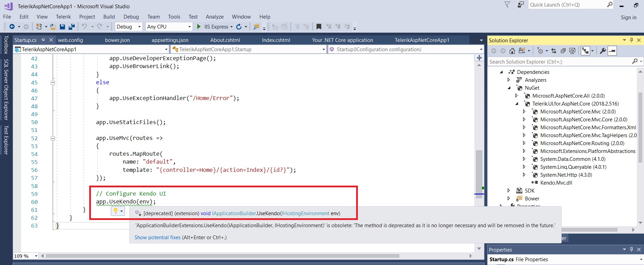
Task: Open the IIS Express target dropdown arrow
Action: click(x=232, y=27)
